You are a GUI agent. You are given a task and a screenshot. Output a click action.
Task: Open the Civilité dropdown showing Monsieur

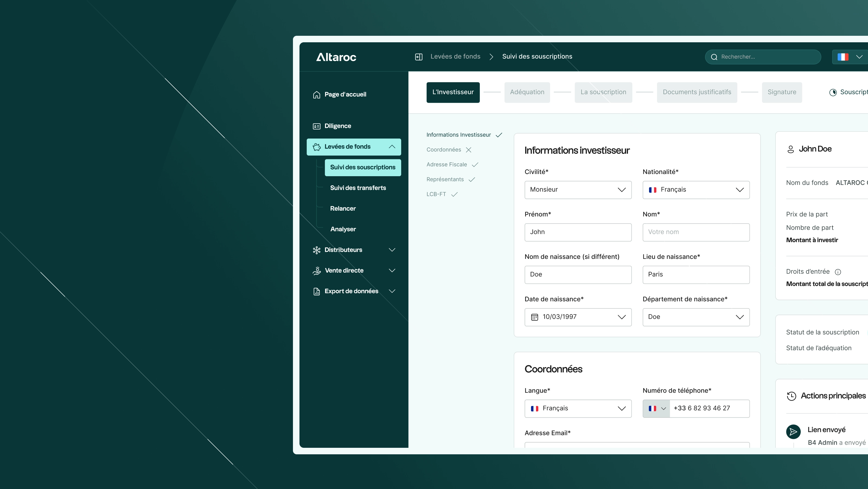(x=578, y=189)
